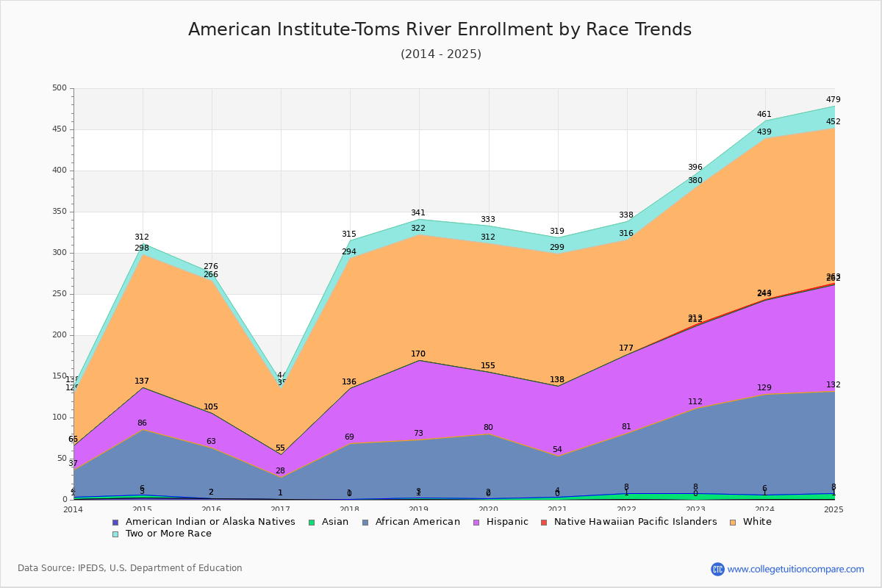Screen dimensions: 882x588
Task: Click the 2020 x-axis label
Action: tap(488, 509)
